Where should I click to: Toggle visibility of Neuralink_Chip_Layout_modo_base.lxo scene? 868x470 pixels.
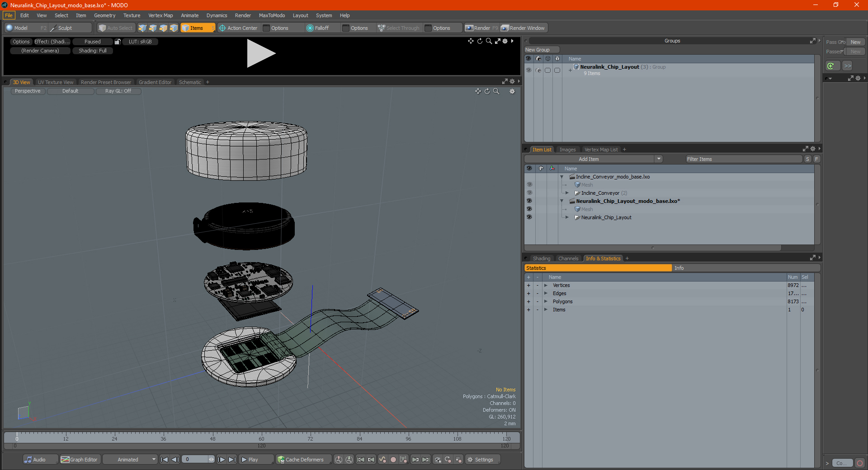tap(529, 201)
